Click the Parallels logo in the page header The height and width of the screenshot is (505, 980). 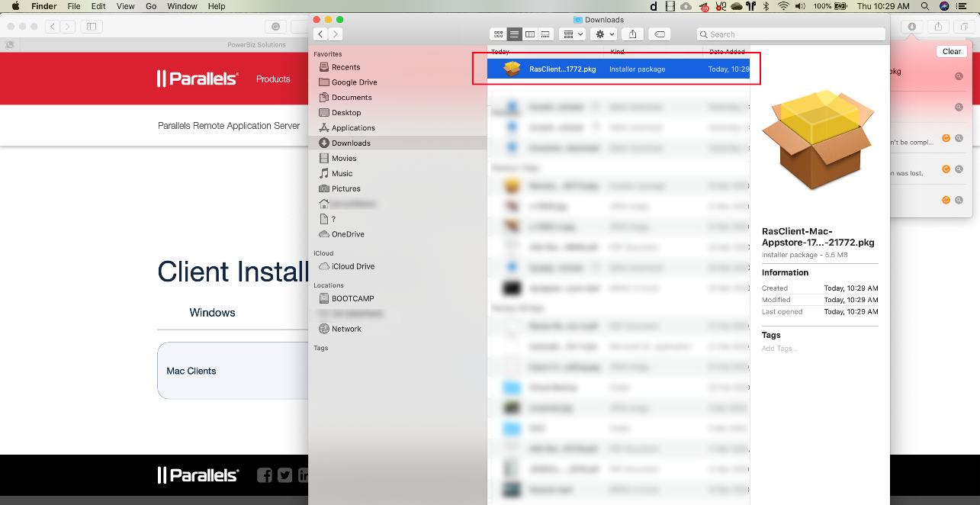198,79
